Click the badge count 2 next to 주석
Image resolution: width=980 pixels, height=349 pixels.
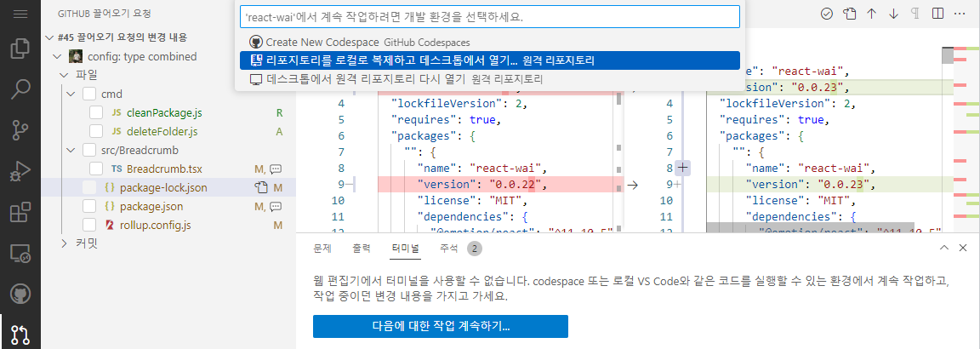(475, 249)
